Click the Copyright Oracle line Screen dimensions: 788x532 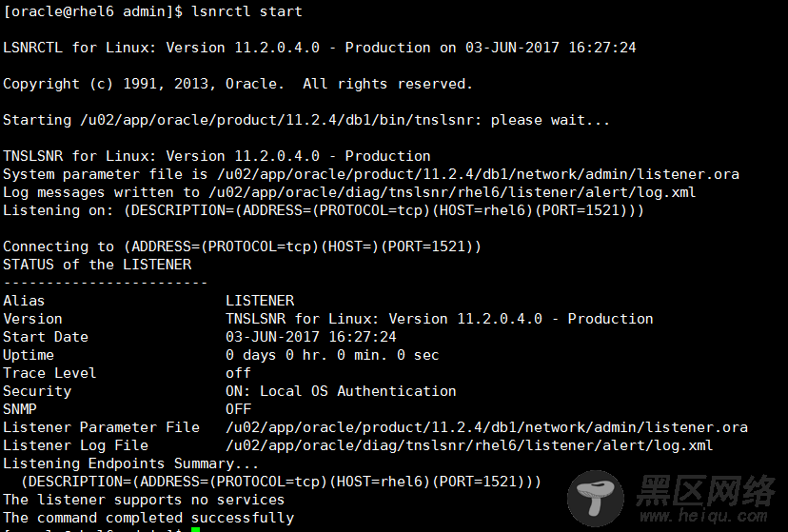tap(238, 84)
